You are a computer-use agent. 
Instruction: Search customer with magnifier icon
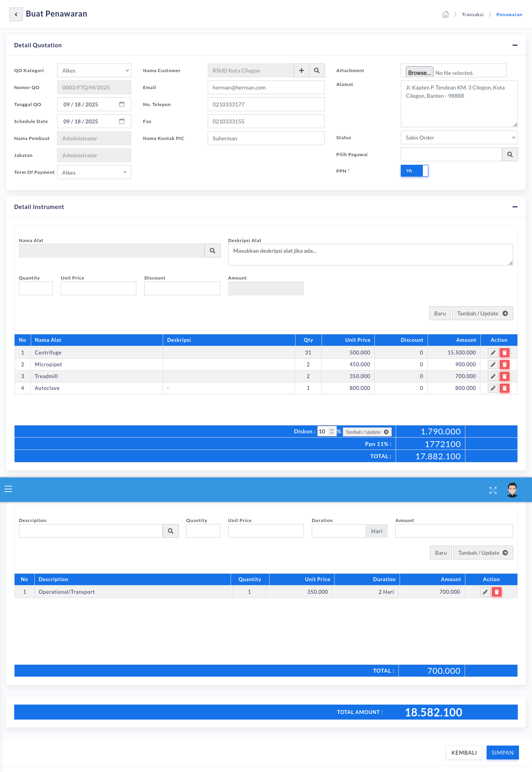click(317, 71)
